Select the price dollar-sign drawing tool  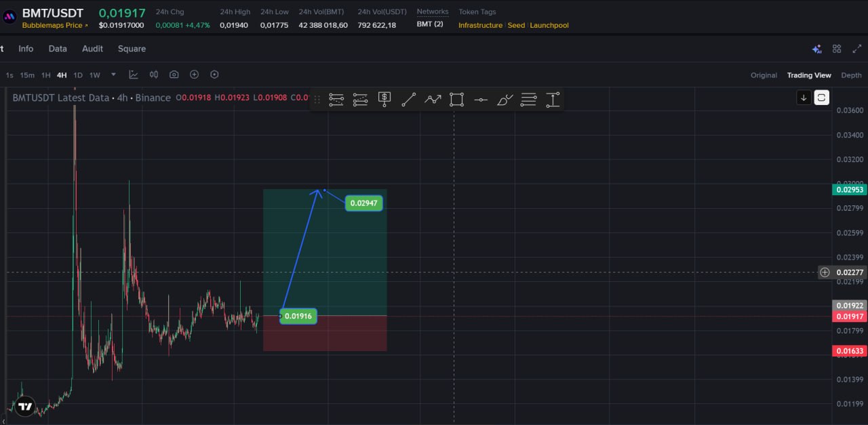coord(384,100)
